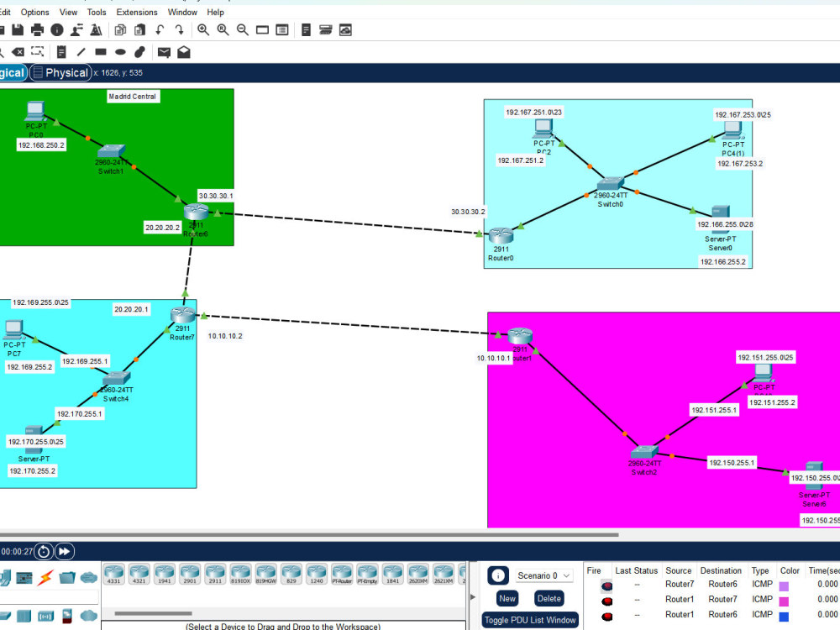
Task: Select the Rectangle drawing tool
Action: pos(99,51)
